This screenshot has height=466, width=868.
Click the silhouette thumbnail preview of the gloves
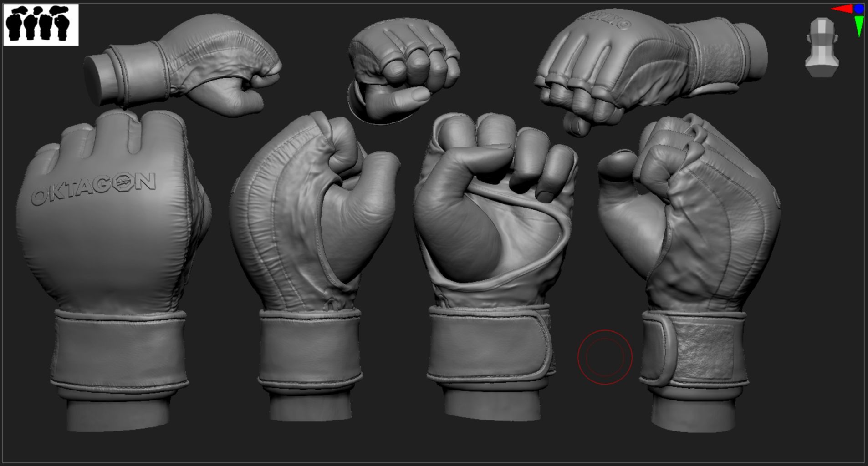pos(41,25)
